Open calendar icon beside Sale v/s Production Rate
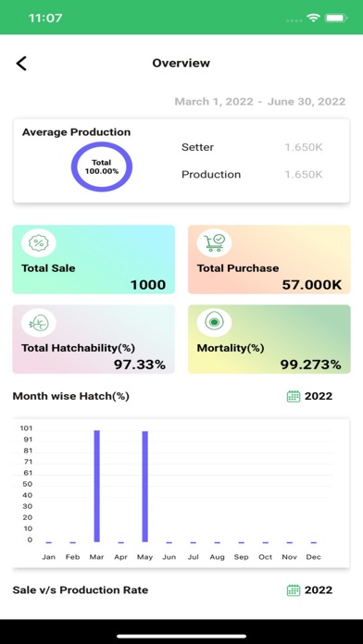This screenshot has width=363, height=644. 294,590
